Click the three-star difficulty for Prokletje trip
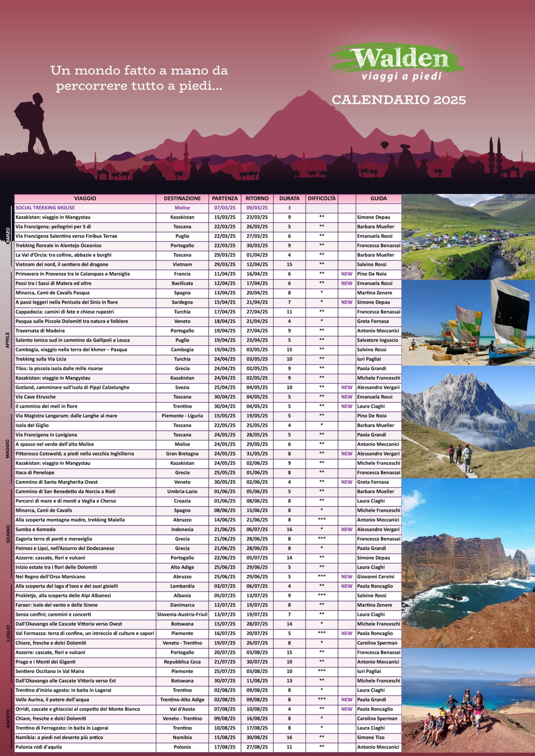Viewport: 535px width, 756px height. [x=321, y=595]
